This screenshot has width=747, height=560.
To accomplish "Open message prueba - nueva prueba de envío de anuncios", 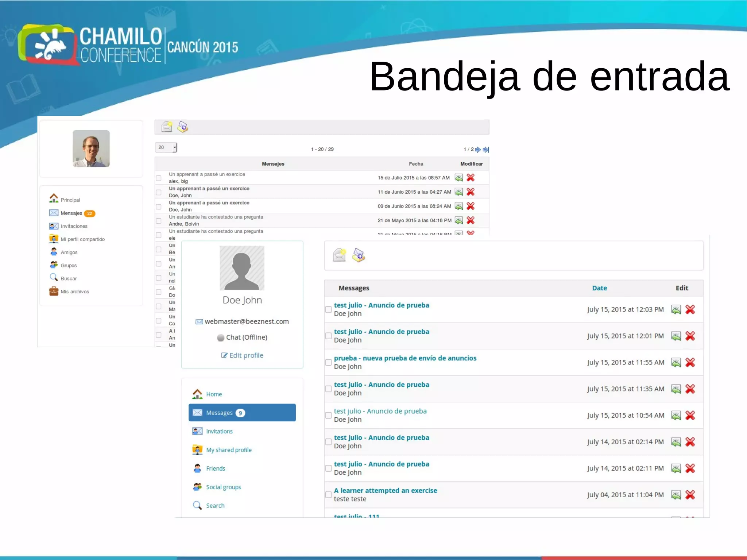I will point(405,358).
